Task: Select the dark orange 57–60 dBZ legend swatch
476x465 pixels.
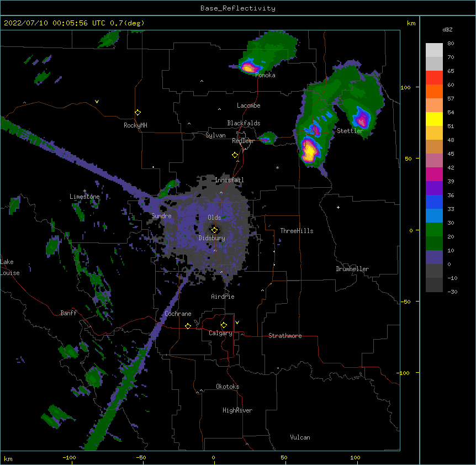Action: coord(434,91)
